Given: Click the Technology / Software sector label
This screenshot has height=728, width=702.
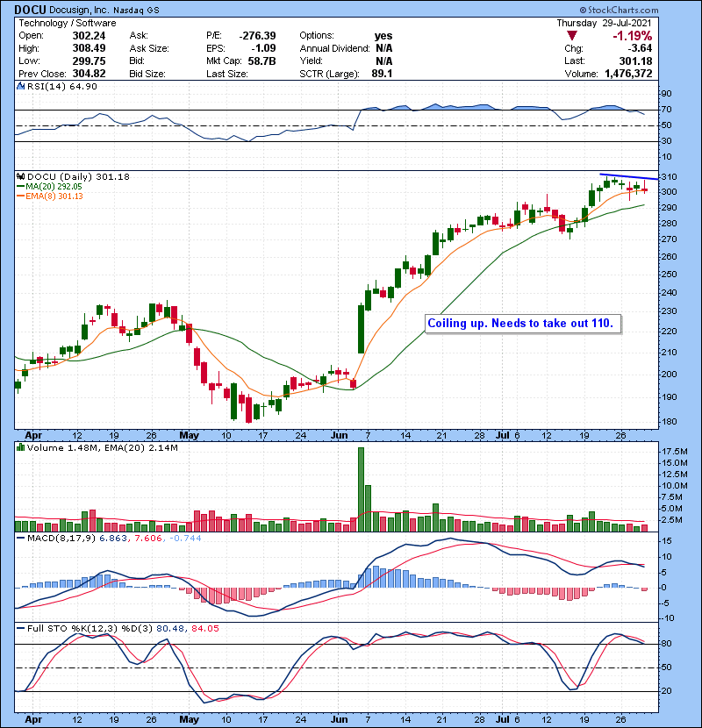Looking at the screenshot, I should 68,23.
